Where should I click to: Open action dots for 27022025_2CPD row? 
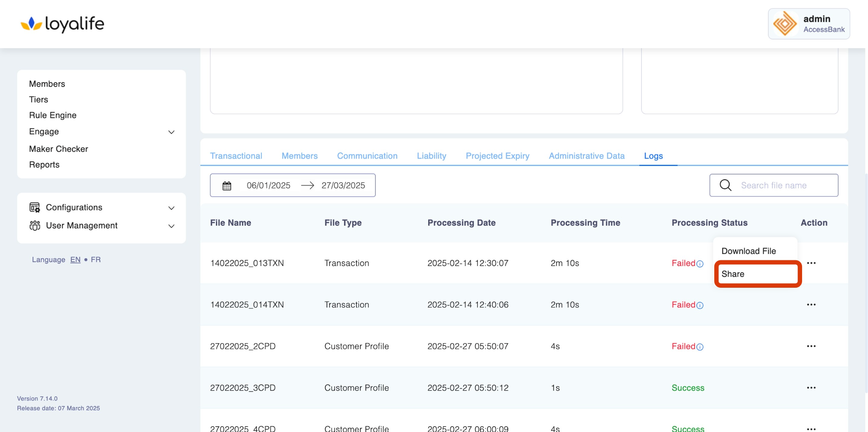pos(811,346)
